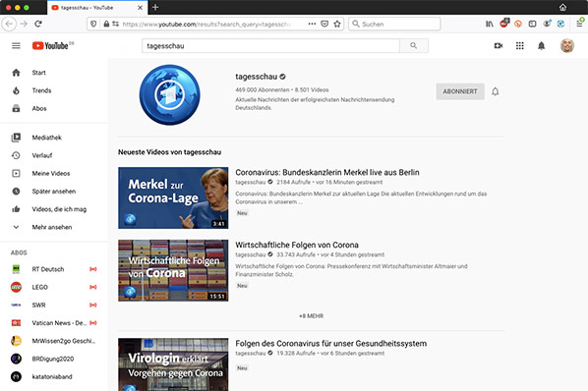
Task: Open the SWR subscription channel
Action: 54,306
